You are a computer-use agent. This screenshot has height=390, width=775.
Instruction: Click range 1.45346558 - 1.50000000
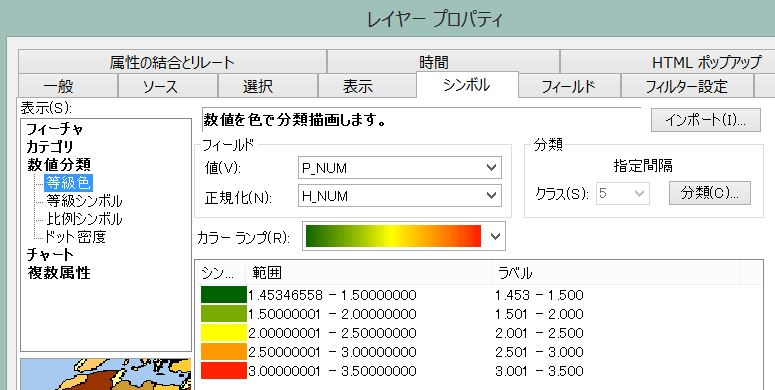[332, 295]
